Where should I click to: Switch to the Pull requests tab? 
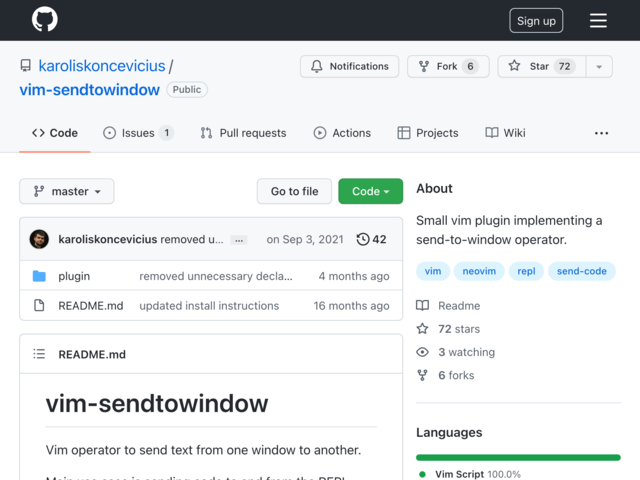point(243,133)
